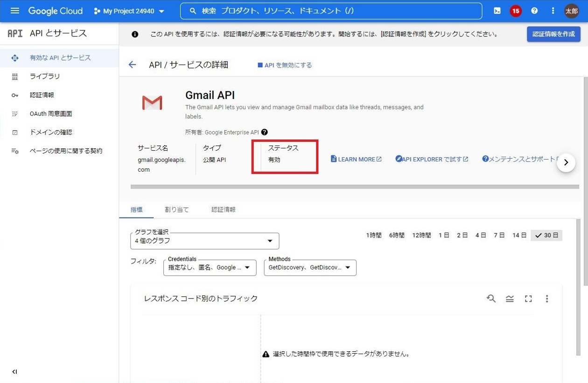Click the horizontal scrollbar under API details
Screen dimensions: 588x383
click(x=355, y=187)
